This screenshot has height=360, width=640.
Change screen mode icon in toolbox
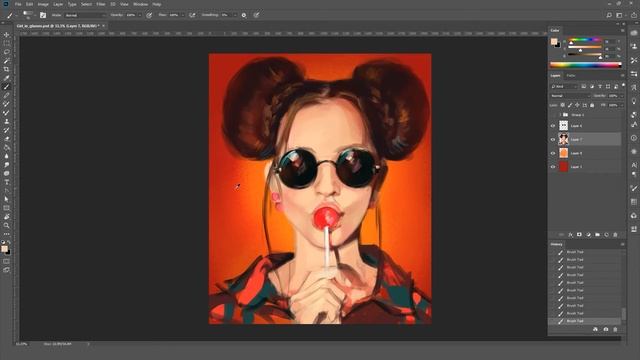tap(7, 270)
